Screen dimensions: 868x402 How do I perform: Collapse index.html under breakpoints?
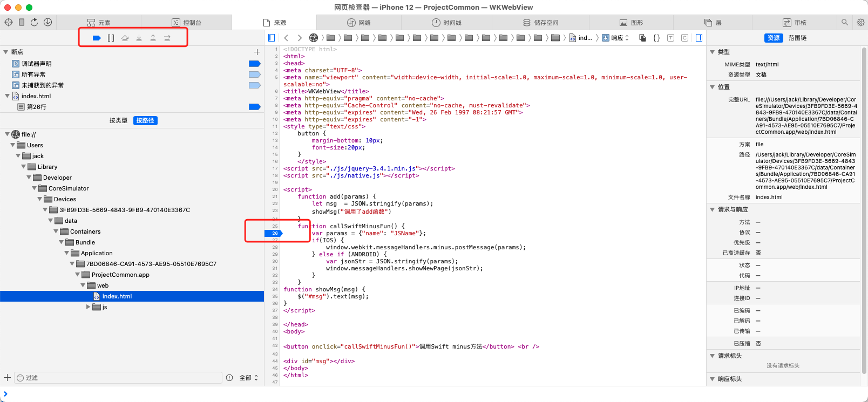tap(7, 96)
